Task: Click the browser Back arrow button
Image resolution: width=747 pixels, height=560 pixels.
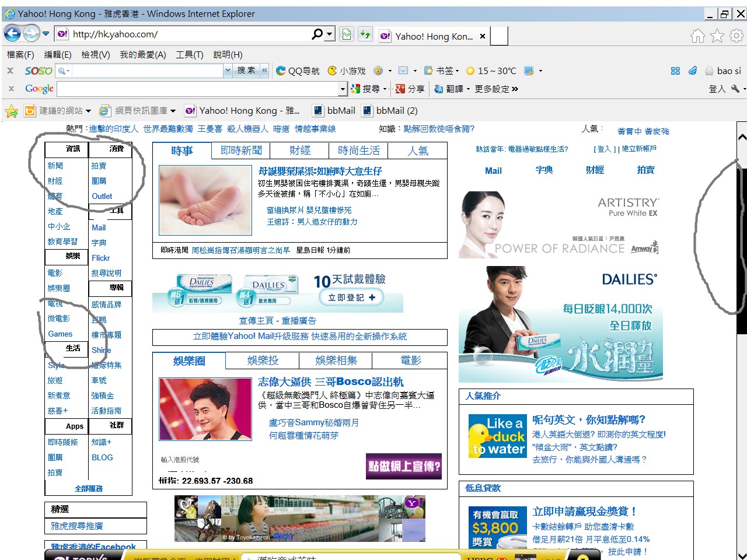Action: click(x=12, y=34)
